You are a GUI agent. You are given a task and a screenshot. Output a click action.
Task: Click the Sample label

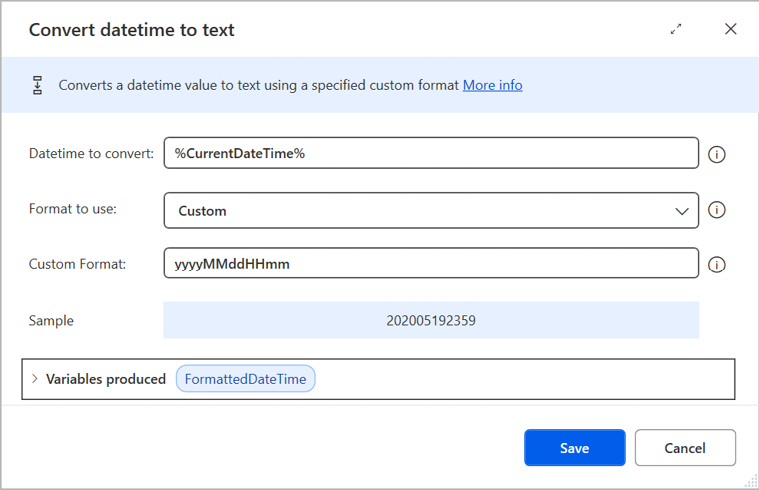(51, 321)
